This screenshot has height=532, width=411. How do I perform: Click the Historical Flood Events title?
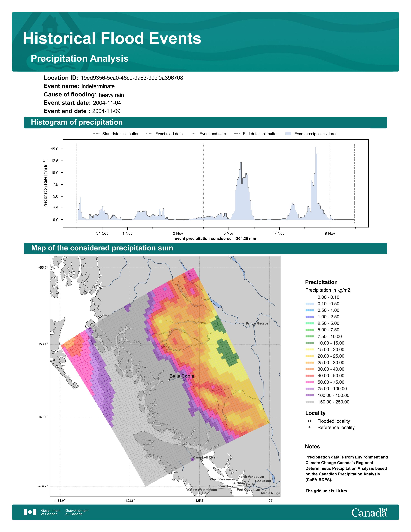pos(112,39)
